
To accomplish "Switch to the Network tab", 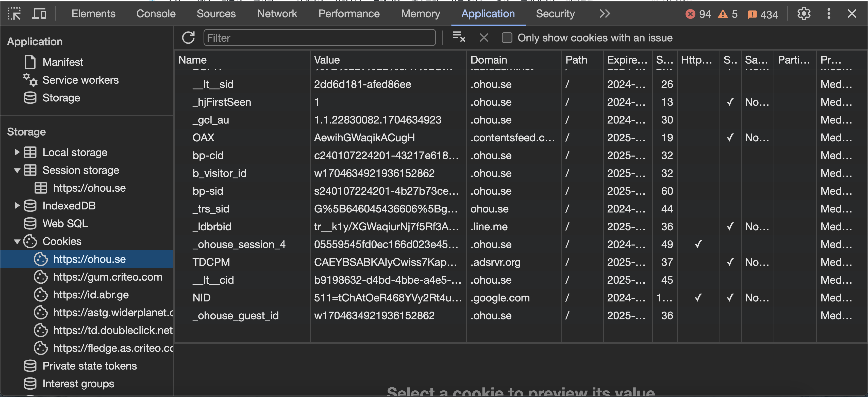I will pos(277,14).
